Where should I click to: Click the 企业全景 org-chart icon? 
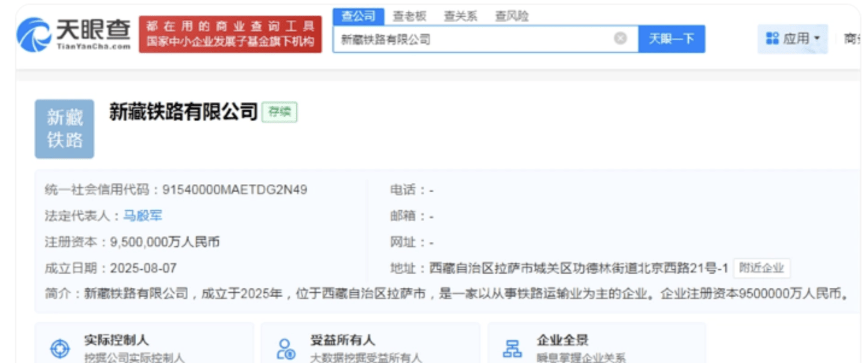click(512, 349)
